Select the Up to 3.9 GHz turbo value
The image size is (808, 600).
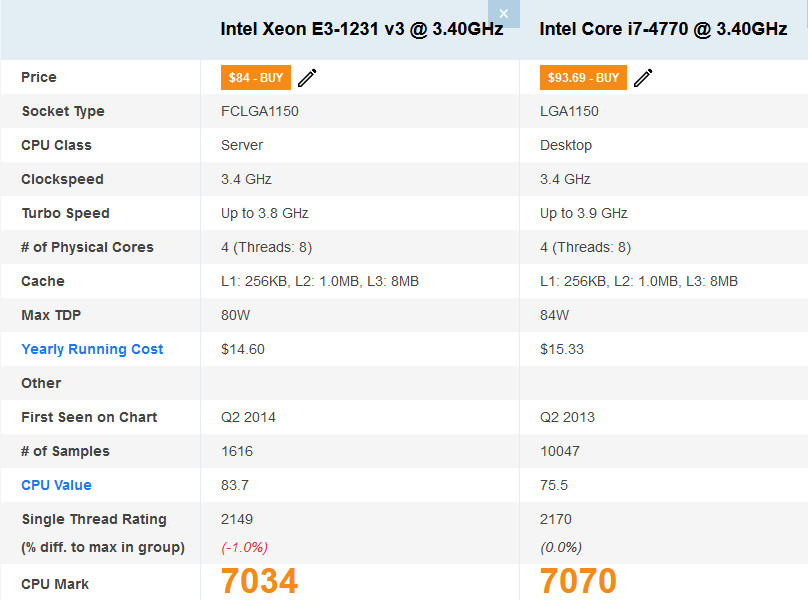584,213
